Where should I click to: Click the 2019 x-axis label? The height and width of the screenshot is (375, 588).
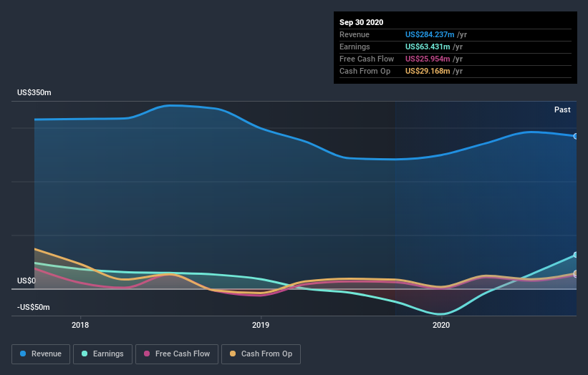pyautogui.click(x=261, y=325)
